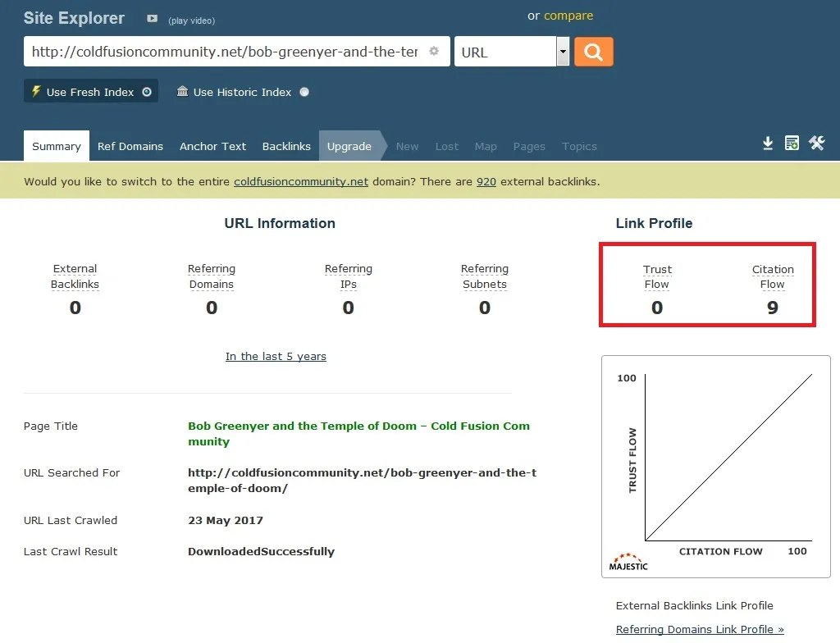
Task: Open the Ref Domains tab
Action: [x=130, y=146]
